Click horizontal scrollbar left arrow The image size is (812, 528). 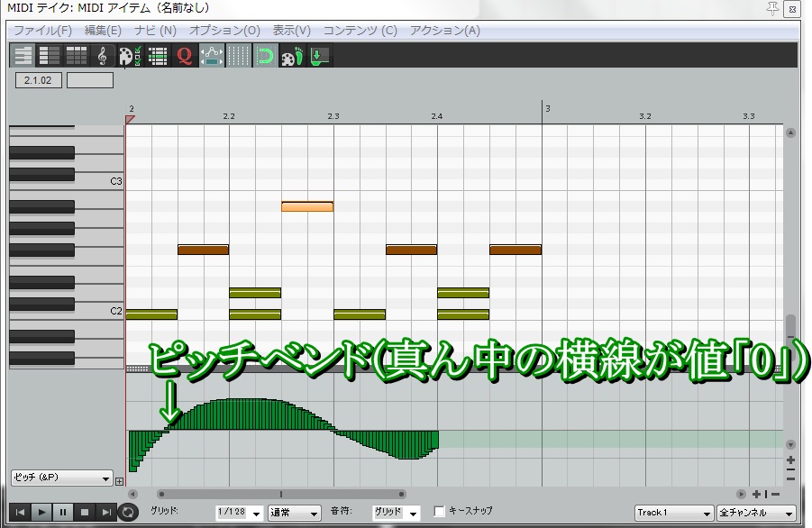[132, 495]
